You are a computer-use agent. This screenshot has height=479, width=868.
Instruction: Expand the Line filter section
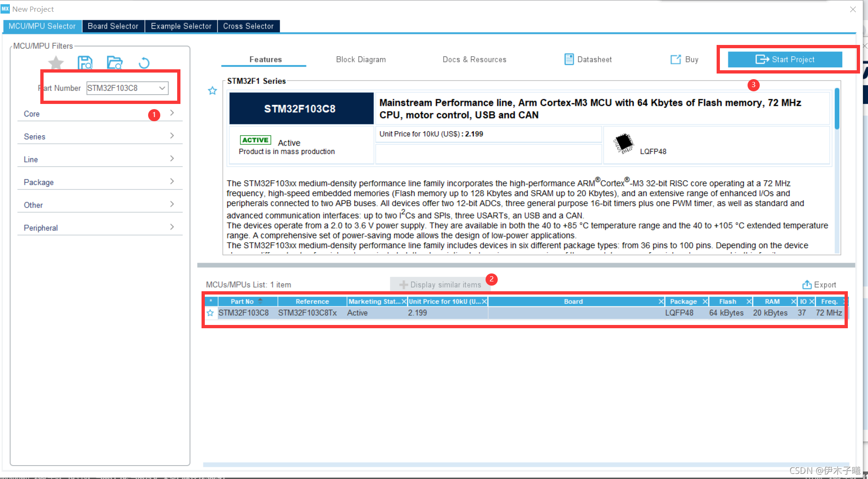(100, 160)
